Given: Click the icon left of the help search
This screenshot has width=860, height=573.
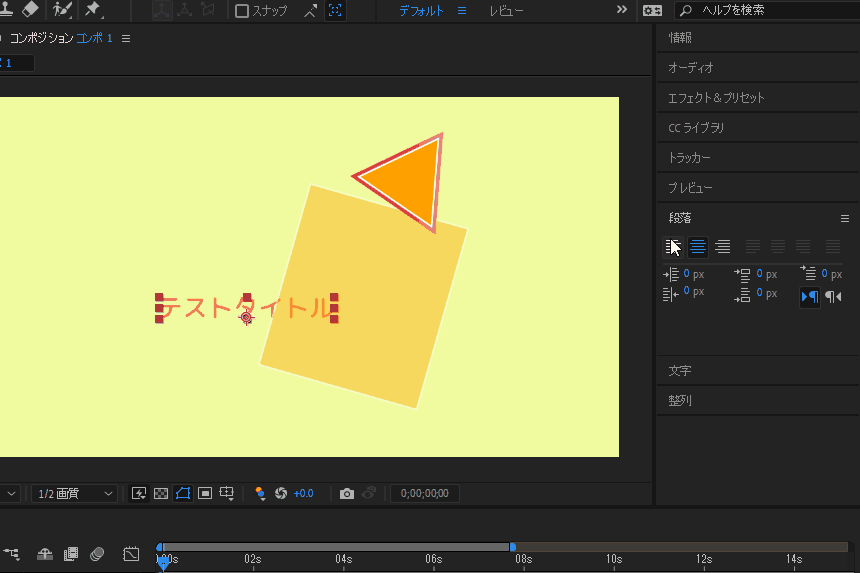Looking at the screenshot, I should 652,10.
